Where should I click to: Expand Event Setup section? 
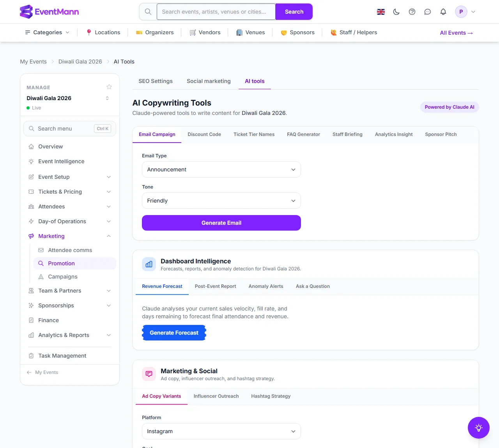click(70, 177)
